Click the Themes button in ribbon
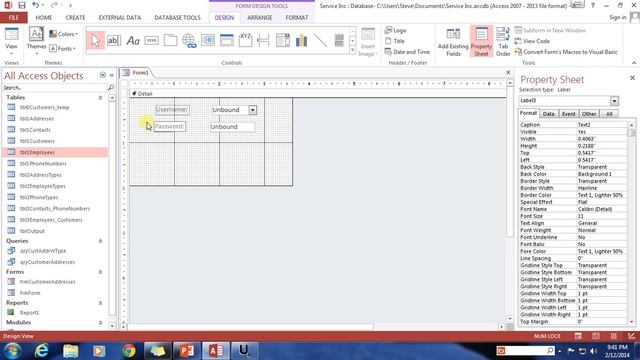The width and height of the screenshot is (640, 360). tap(36, 40)
